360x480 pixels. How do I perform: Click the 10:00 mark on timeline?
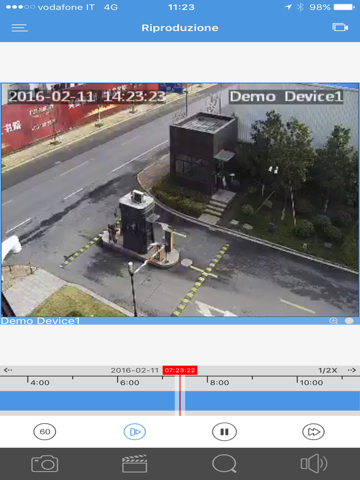(x=311, y=383)
